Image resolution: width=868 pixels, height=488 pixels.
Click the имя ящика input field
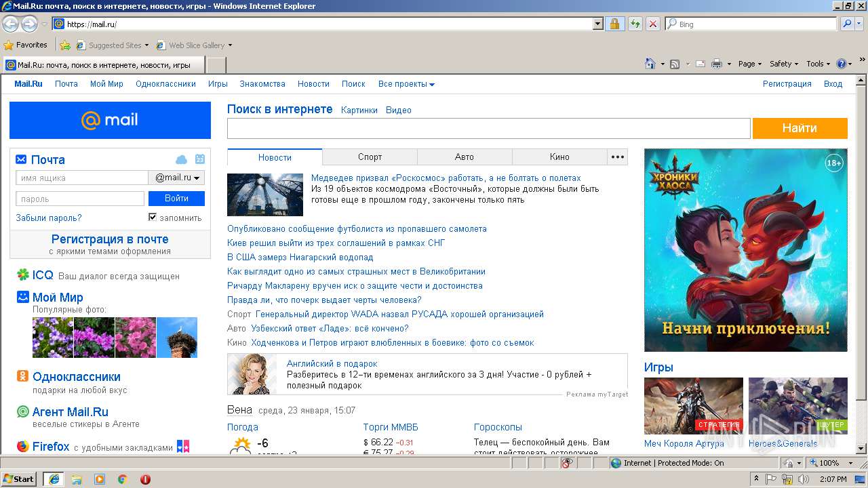point(82,178)
